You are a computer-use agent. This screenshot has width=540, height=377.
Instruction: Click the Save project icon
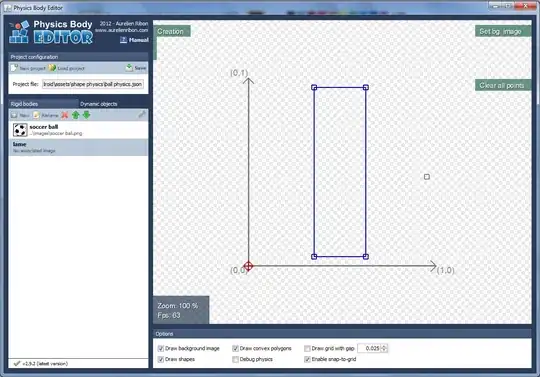coord(129,67)
